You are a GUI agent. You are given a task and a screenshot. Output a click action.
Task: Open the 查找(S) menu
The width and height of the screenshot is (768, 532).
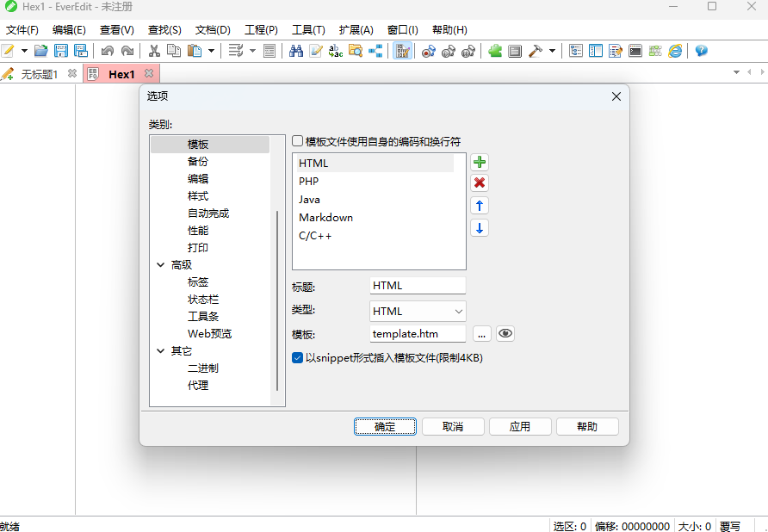pyautogui.click(x=164, y=29)
